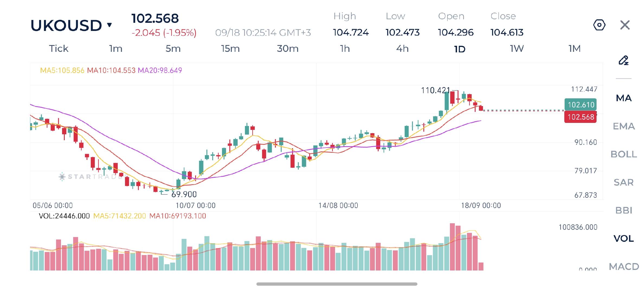Close the chart with X icon

click(625, 25)
